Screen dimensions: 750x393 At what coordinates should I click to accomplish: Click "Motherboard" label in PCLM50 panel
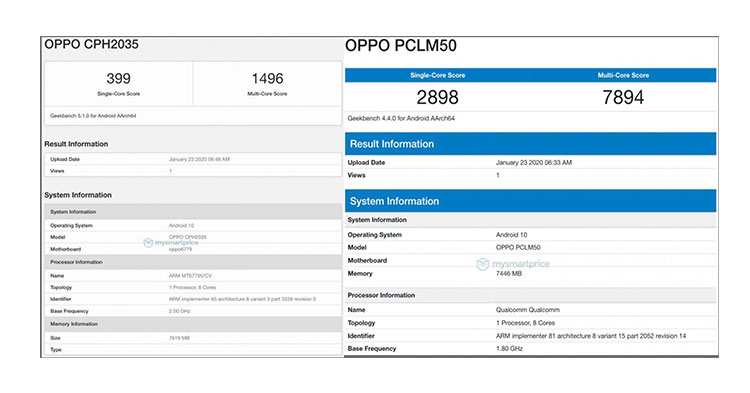[367, 261]
